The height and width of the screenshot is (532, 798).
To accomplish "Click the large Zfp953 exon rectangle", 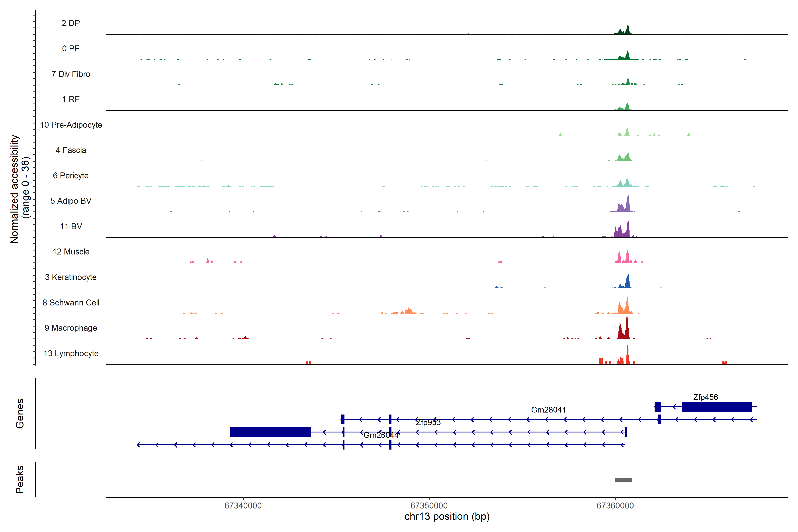I will [x=270, y=432].
